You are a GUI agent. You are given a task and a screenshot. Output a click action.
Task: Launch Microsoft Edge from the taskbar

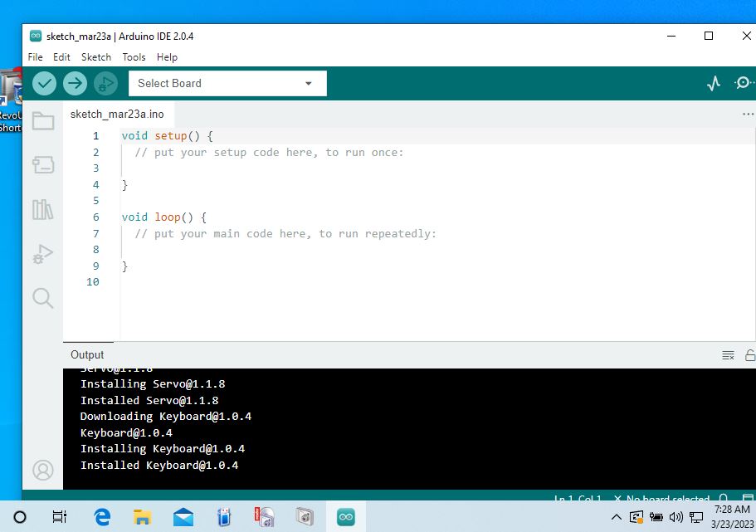[102, 517]
